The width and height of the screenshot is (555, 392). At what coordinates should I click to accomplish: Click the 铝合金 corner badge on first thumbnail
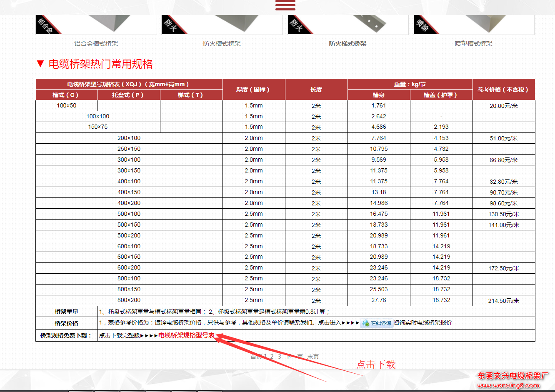pos(45,24)
